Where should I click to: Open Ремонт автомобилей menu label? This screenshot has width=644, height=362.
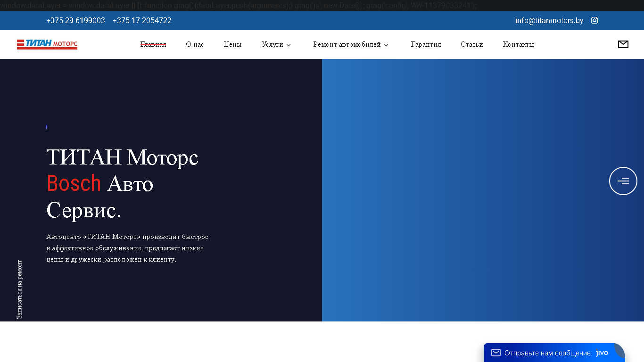pos(347,44)
